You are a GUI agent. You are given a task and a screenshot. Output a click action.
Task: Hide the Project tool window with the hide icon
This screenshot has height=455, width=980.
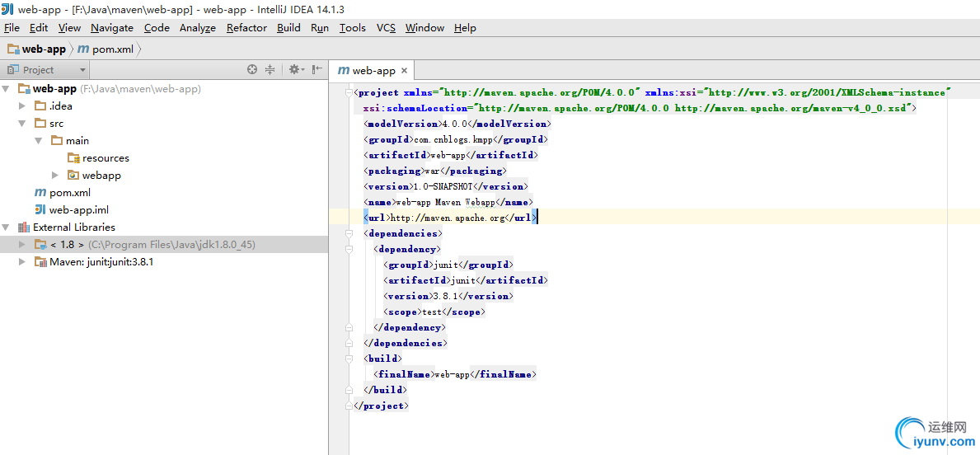(x=317, y=69)
